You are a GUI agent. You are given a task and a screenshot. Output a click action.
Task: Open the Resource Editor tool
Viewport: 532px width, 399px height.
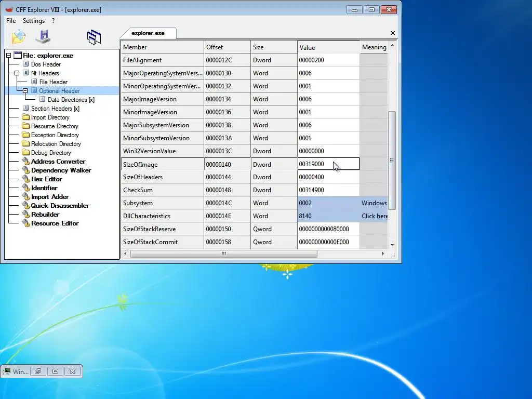pyautogui.click(x=55, y=223)
